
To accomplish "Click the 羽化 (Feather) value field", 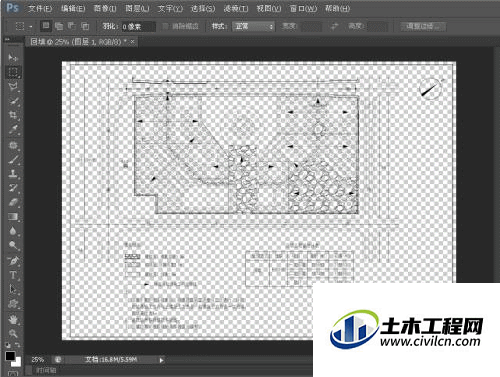I will pyautogui.click(x=138, y=26).
